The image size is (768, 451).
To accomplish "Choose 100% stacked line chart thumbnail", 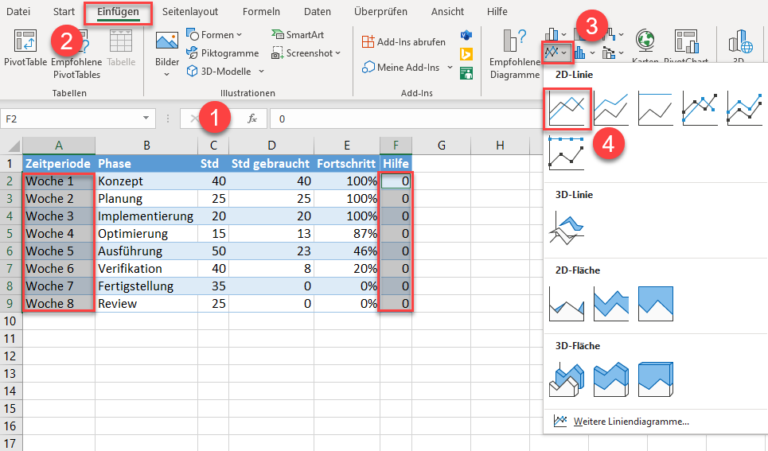I will [655, 108].
